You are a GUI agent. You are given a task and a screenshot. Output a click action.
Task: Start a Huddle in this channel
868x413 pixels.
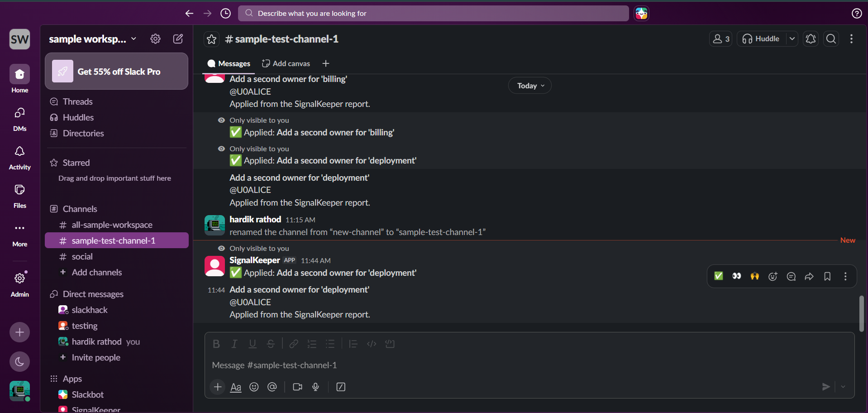761,39
